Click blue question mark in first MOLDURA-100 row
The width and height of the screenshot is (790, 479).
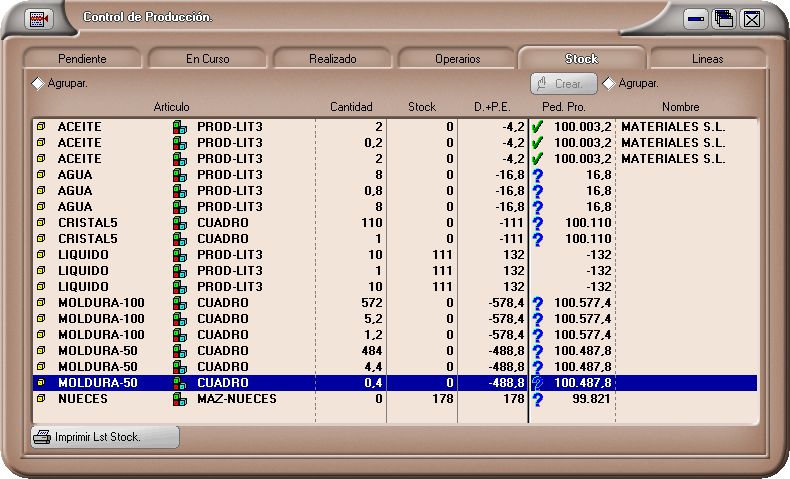tap(538, 303)
